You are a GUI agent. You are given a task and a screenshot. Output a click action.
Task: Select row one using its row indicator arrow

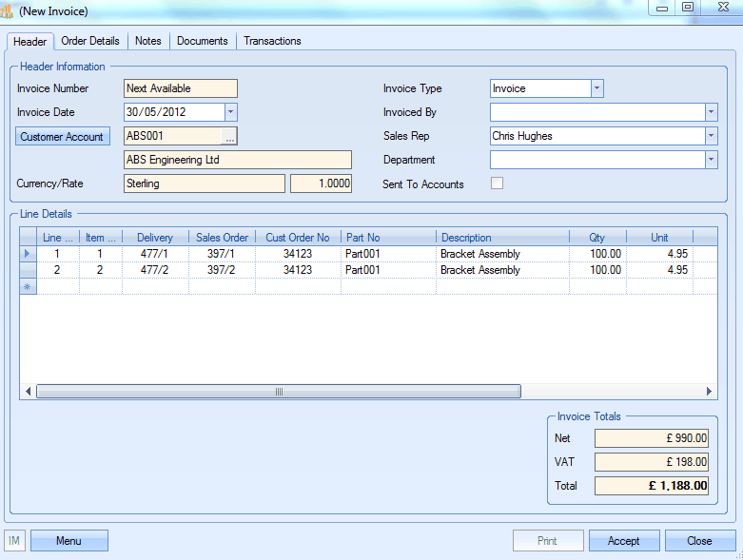click(28, 254)
